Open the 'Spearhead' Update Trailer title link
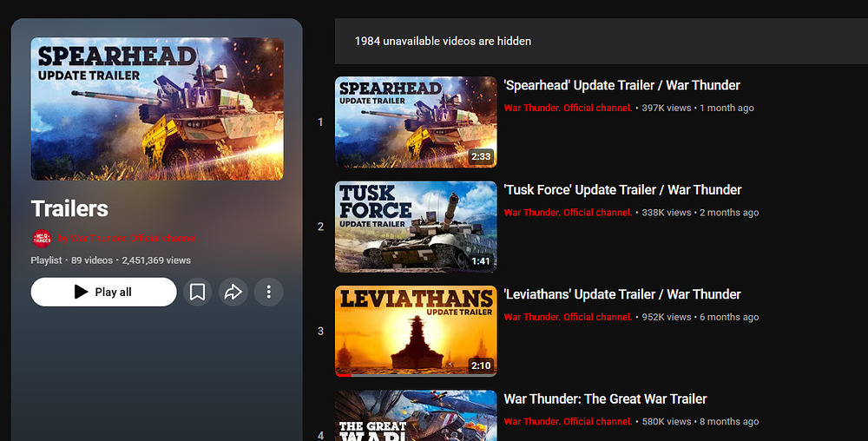Screen dimensions: 868x441 [x=621, y=85]
